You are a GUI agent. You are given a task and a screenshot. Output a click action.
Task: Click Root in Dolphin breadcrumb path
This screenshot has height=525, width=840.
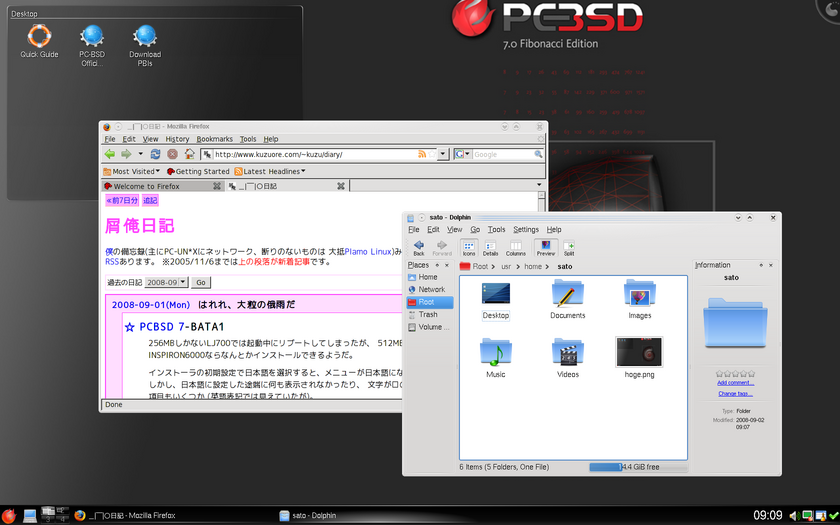coord(480,266)
